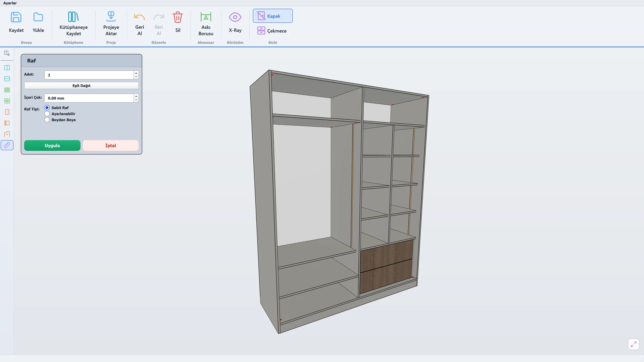This screenshot has height=362, width=644.
Task: Toggle Kapak hide button
Action: click(273, 16)
